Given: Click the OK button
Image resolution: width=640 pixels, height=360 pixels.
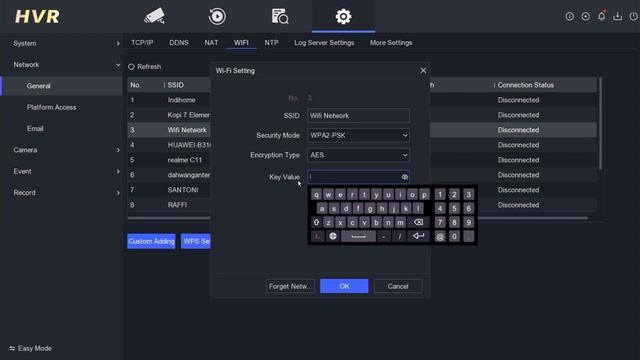Looking at the screenshot, I should click(344, 286).
